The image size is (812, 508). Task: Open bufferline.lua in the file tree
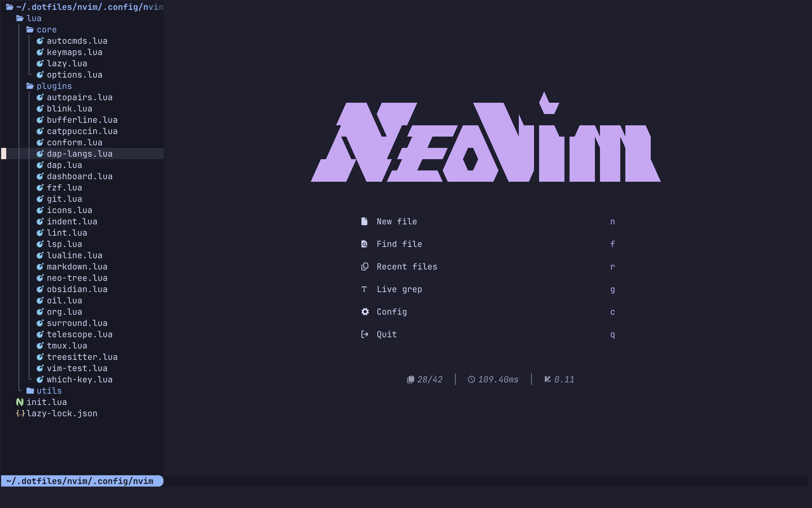pyautogui.click(x=82, y=120)
